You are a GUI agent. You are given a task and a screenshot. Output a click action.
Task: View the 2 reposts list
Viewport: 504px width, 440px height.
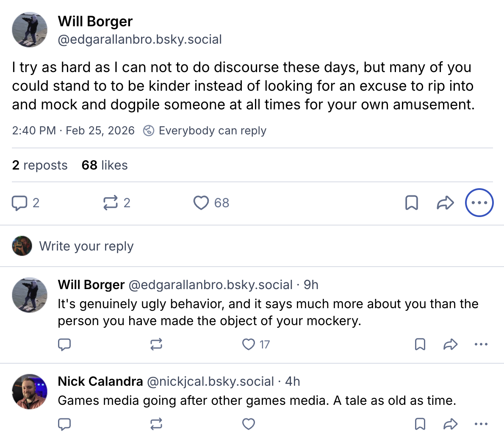coord(40,165)
